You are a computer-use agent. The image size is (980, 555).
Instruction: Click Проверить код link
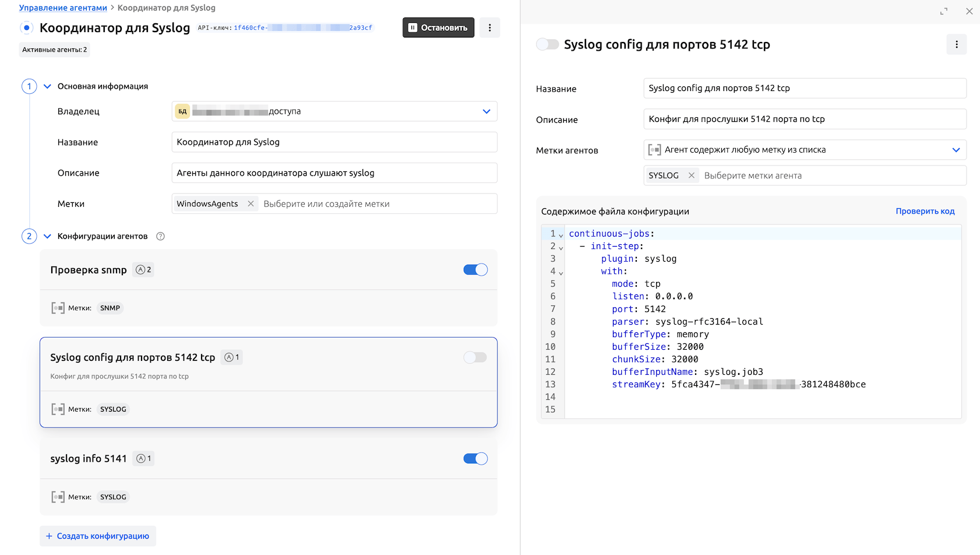click(x=925, y=211)
